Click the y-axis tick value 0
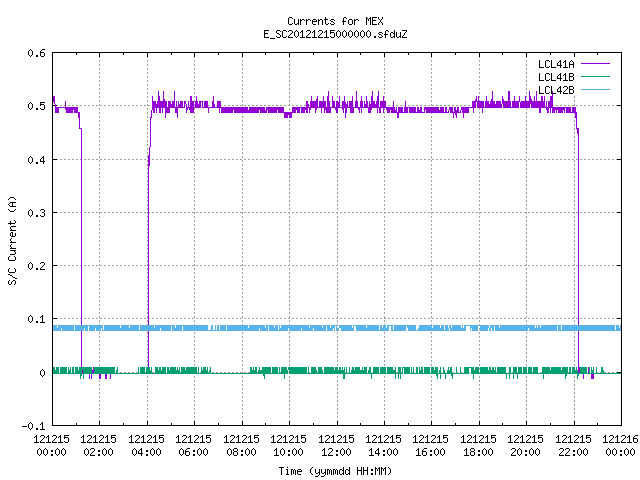This screenshot has height=480, width=640. click(x=42, y=373)
